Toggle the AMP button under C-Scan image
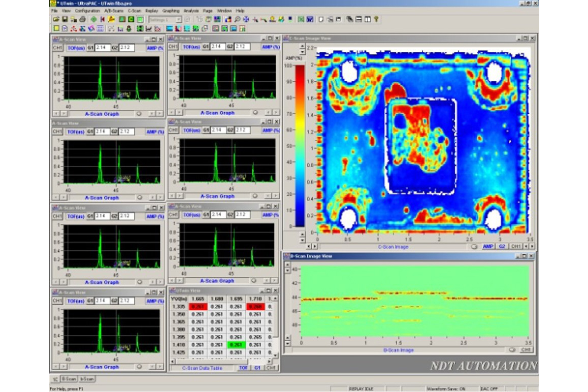Image resolution: width=588 pixels, height=392 pixels. click(487, 246)
